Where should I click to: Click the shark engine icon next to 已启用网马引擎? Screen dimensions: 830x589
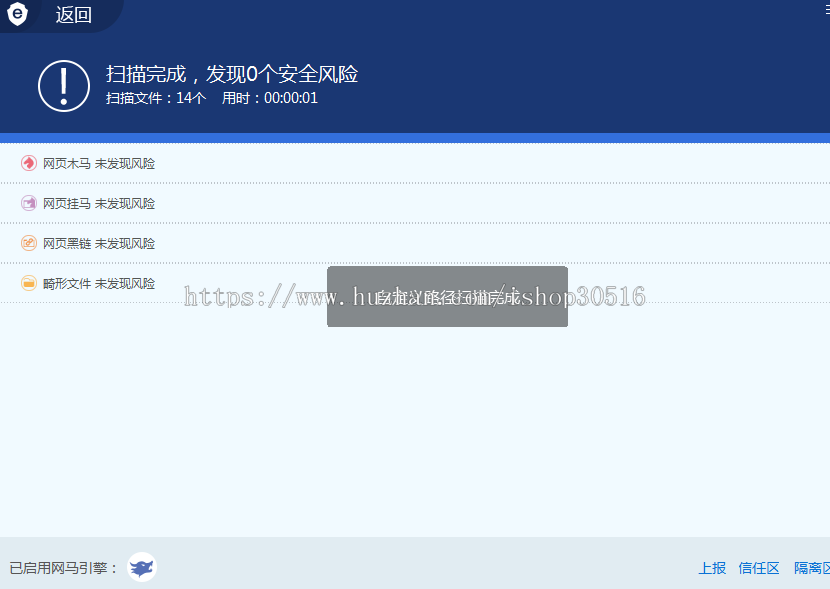point(140,566)
